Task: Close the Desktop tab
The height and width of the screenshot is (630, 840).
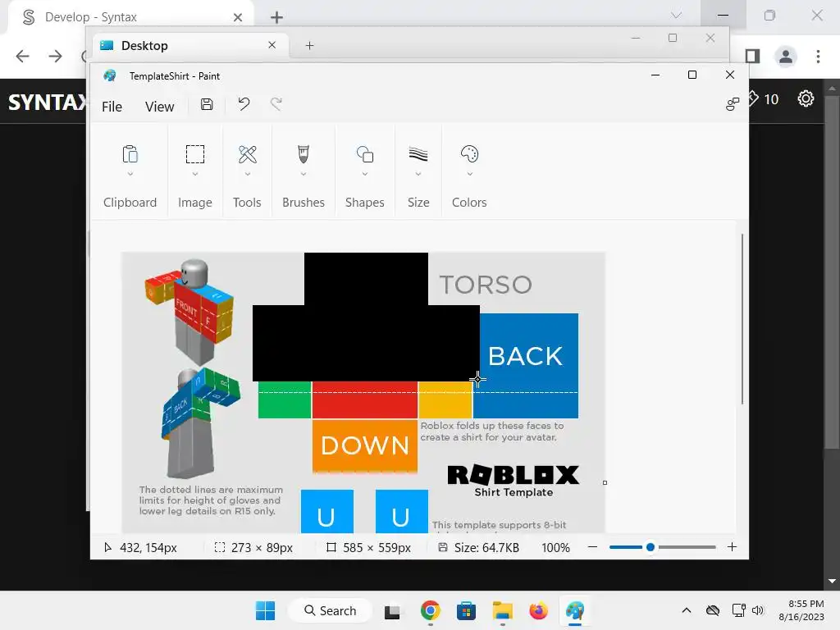Action: 272,45
